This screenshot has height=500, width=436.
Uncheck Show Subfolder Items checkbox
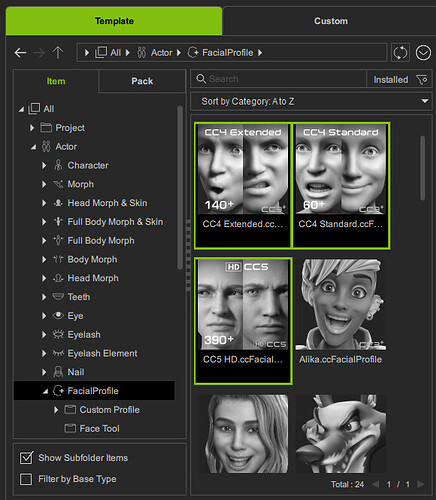click(26, 458)
